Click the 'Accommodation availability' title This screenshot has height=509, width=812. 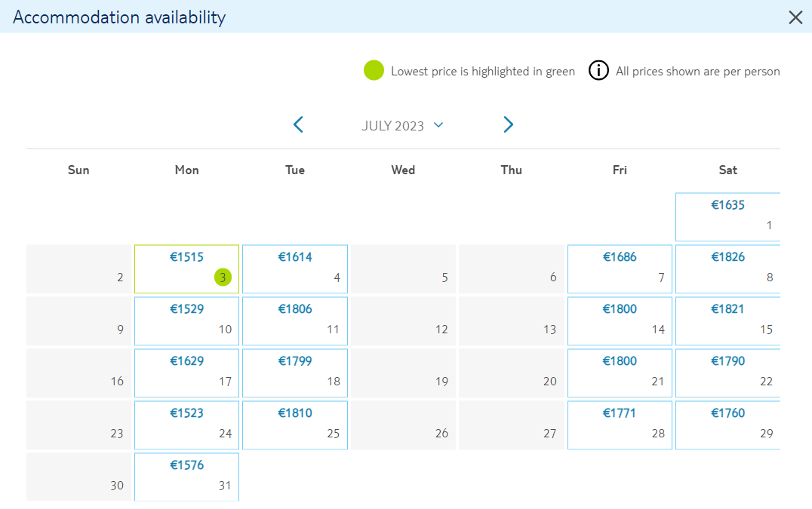(x=119, y=17)
